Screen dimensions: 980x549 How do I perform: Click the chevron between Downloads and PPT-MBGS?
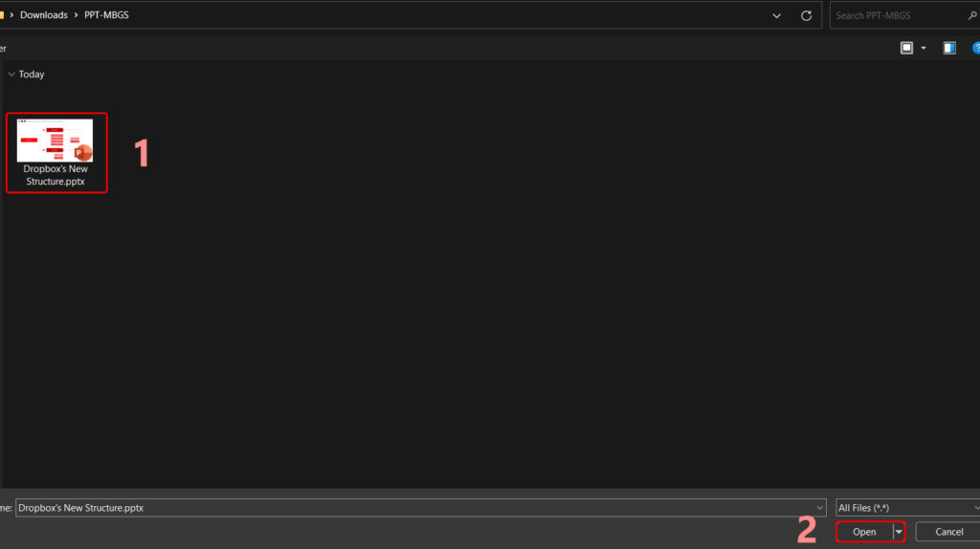pyautogui.click(x=77, y=15)
